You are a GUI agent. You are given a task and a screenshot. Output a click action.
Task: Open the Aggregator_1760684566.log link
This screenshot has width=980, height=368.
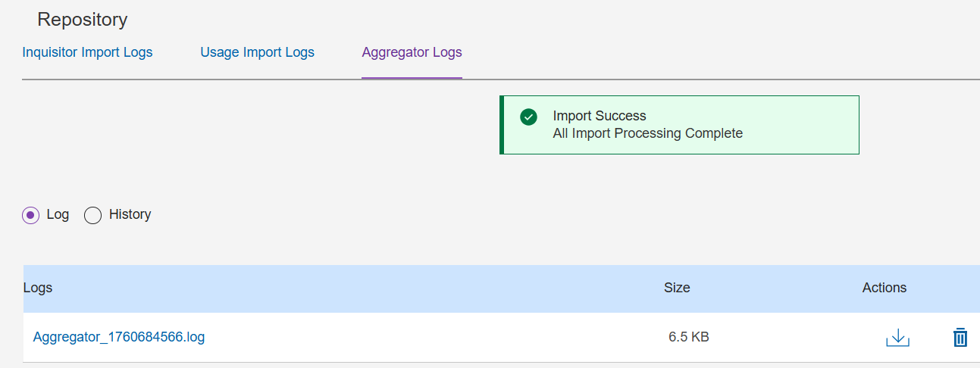pos(119,337)
